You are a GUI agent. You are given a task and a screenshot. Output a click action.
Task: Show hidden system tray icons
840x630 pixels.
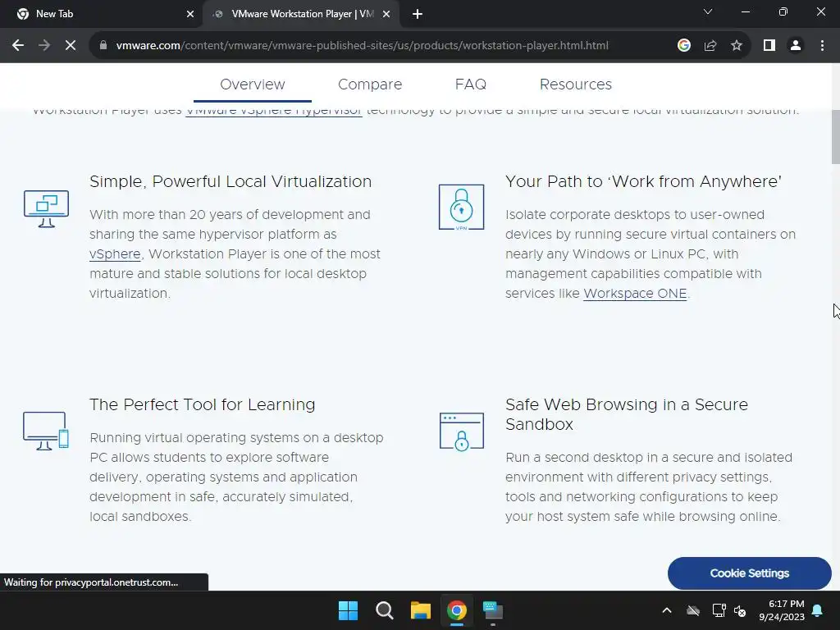[x=667, y=610]
